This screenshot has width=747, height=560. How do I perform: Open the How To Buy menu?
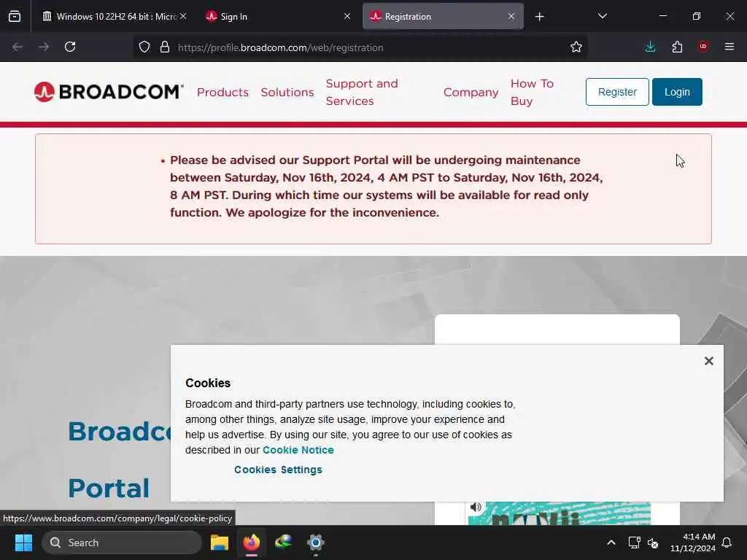tap(532, 93)
